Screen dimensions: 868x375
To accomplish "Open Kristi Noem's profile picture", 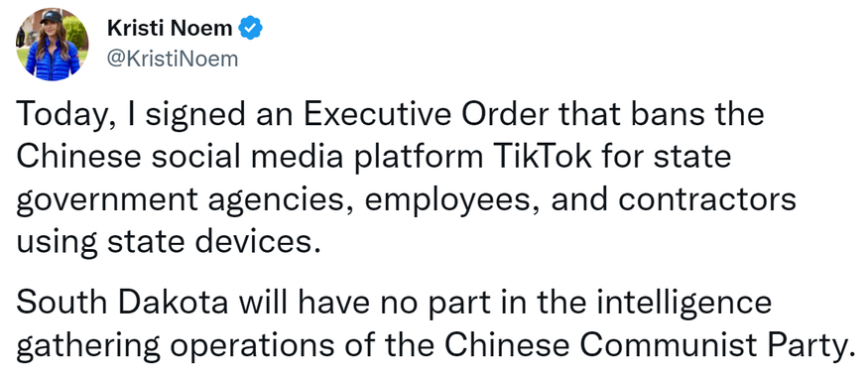I will (52, 45).
